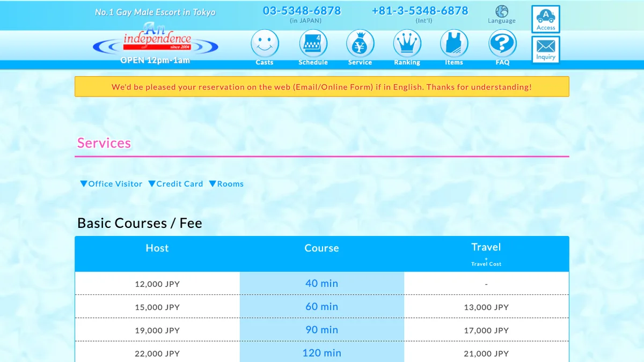
Task: Jump to the Credit Card section
Action: click(x=176, y=184)
